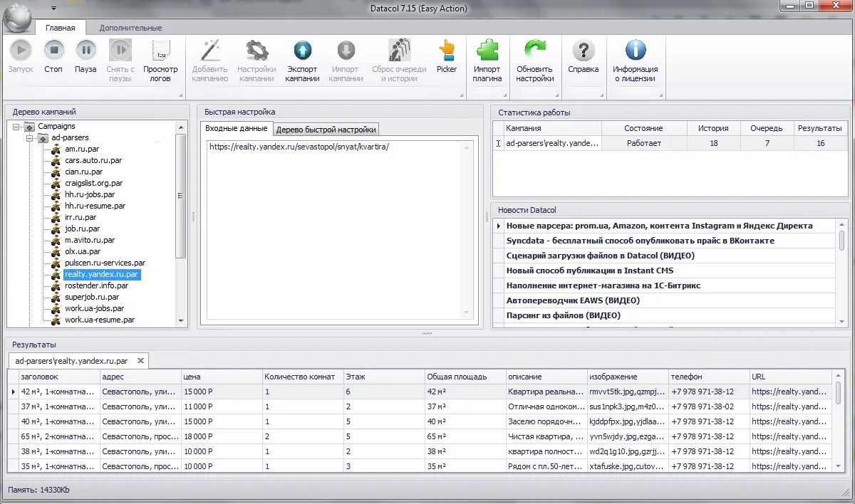Stop the campaign with Стоп icon
This screenshot has width=855, height=504.
click(x=53, y=50)
